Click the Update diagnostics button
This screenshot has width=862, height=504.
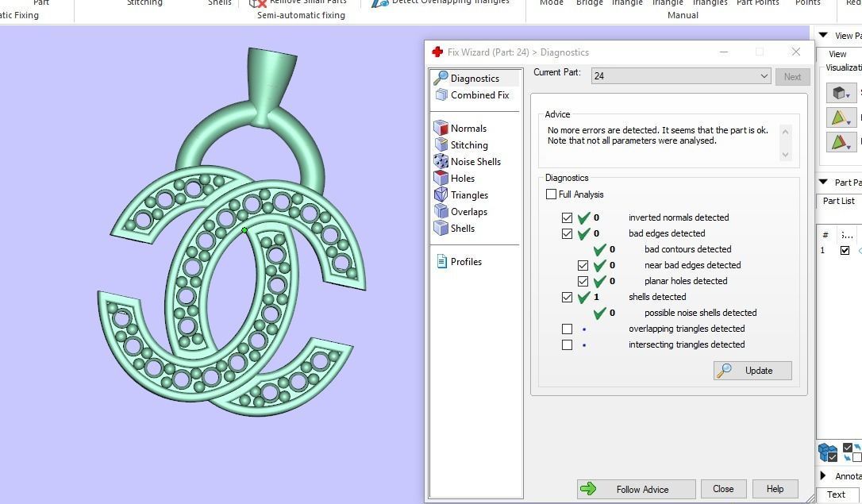(x=752, y=371)
